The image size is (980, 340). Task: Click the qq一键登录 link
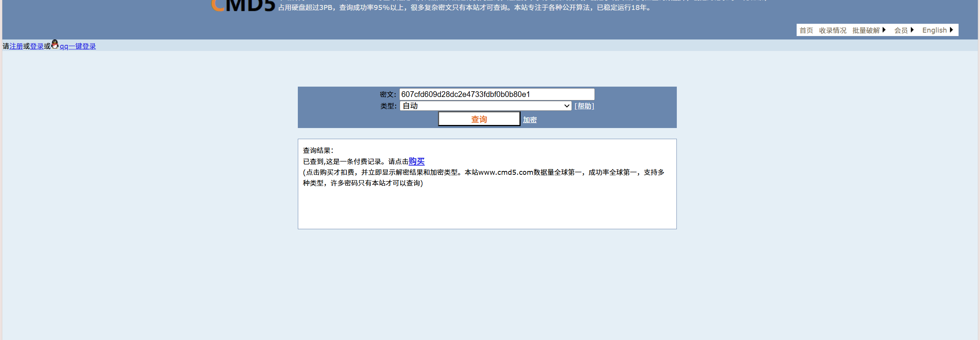point(78,46)
